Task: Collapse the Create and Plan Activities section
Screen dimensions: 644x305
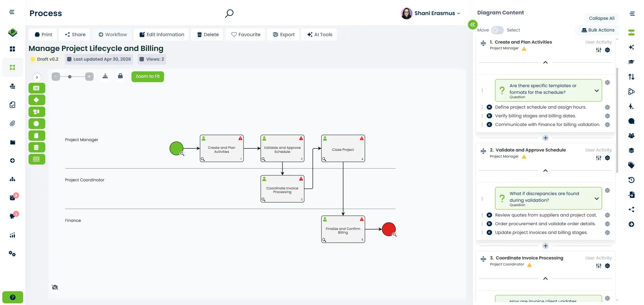Action: [x=545, y=62]
